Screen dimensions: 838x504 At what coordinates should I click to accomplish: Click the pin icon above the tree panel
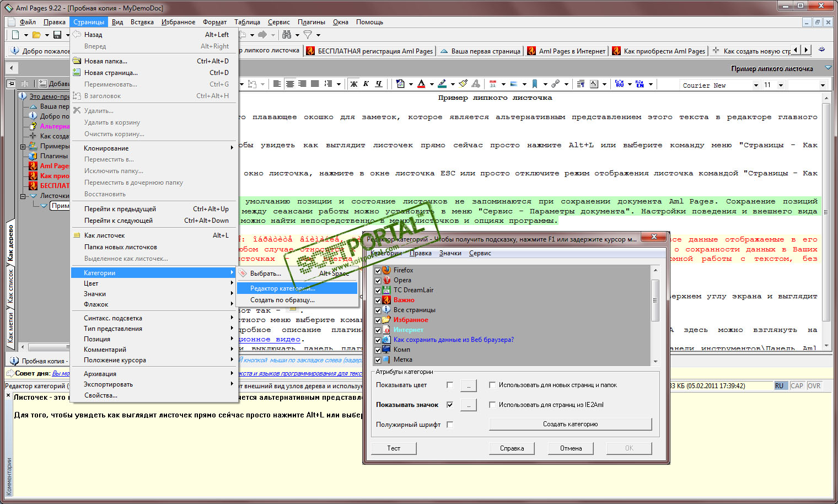(10, 84)
